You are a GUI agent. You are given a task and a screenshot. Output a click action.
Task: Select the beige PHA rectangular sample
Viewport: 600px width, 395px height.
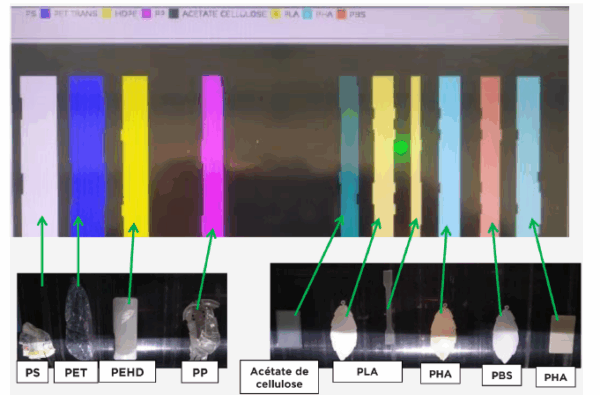coord(562,334)
